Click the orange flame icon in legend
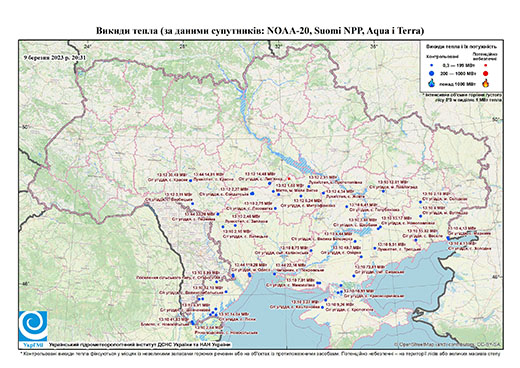The height and width of the screenshot is (368, 520). (x=486, y=83)
